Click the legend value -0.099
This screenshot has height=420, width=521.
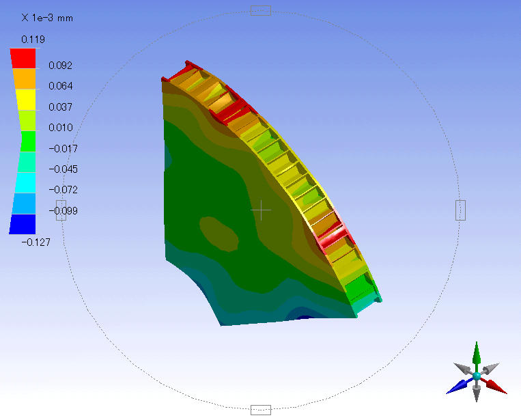click(x=63, y=210)
